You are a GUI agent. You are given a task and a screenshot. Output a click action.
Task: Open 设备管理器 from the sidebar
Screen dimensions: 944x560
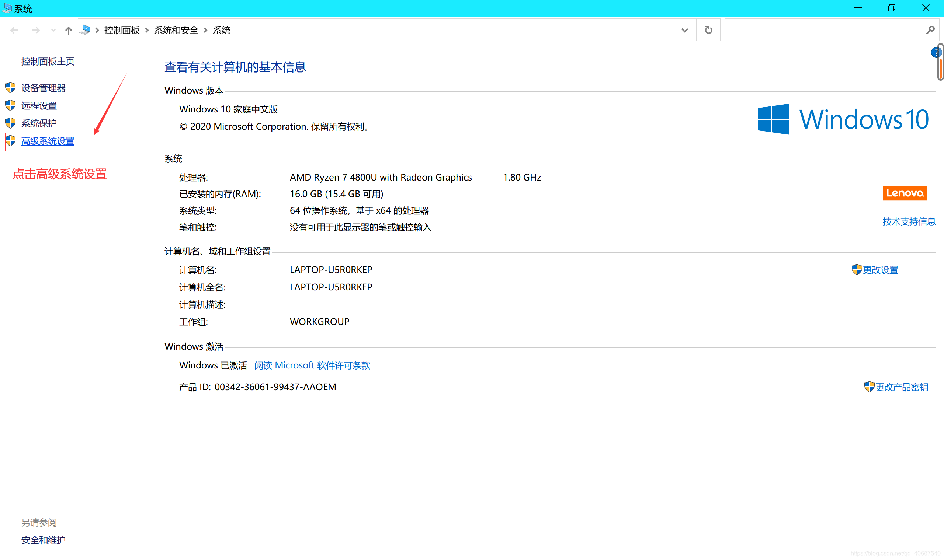click(43, 88)
